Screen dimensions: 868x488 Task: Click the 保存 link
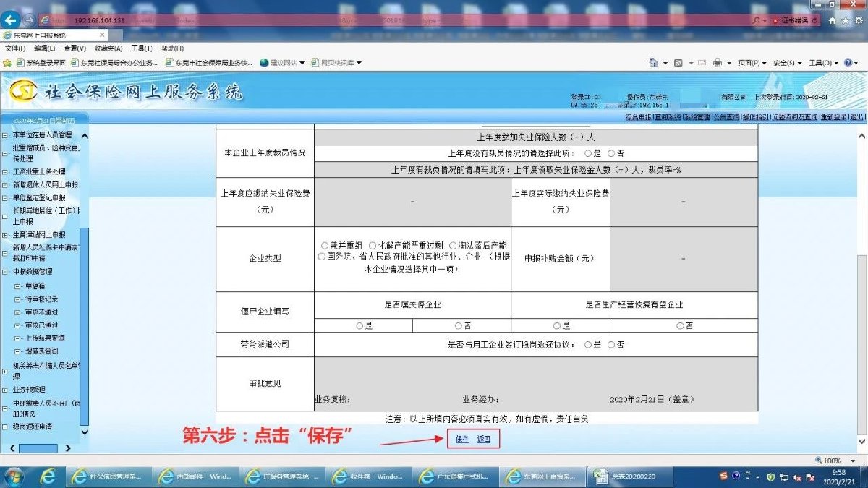[461, 439]
